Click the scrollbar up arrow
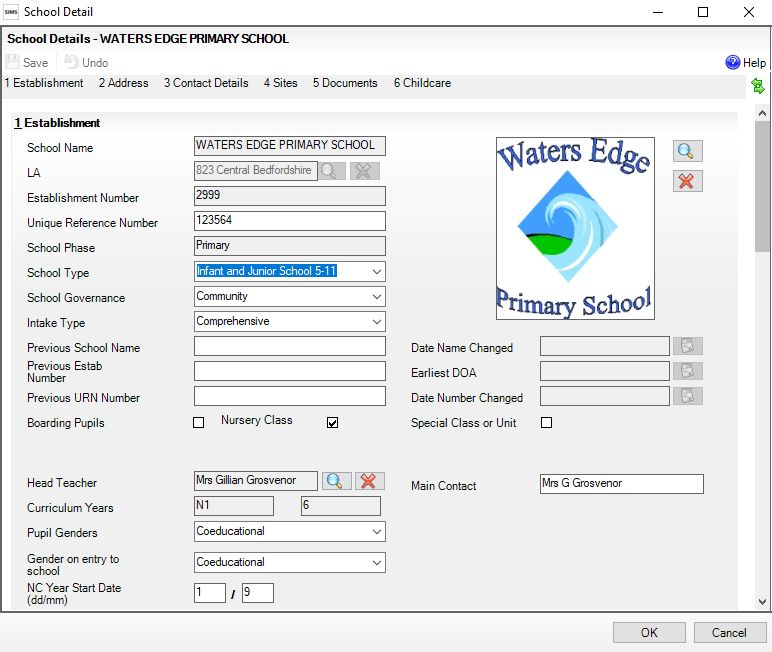 coord(762,113)
